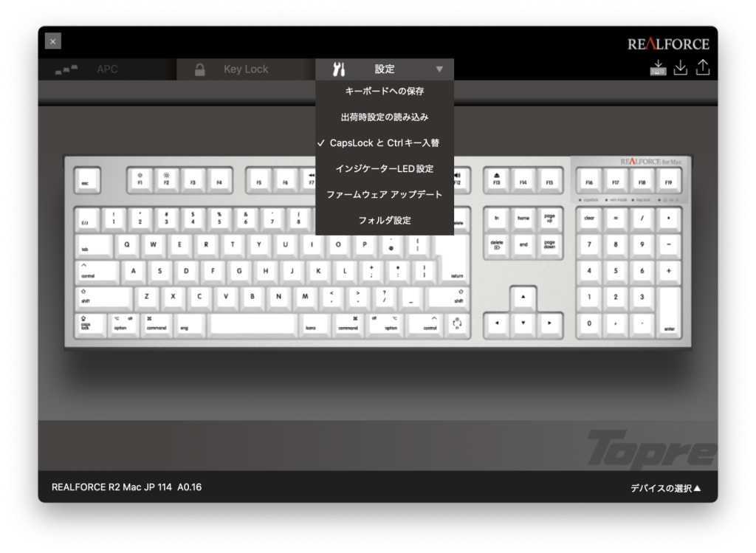The image size is (756, 553).
Task: Click キーボードへの保存
Action: pyautogui.click(x=385, y=91)
